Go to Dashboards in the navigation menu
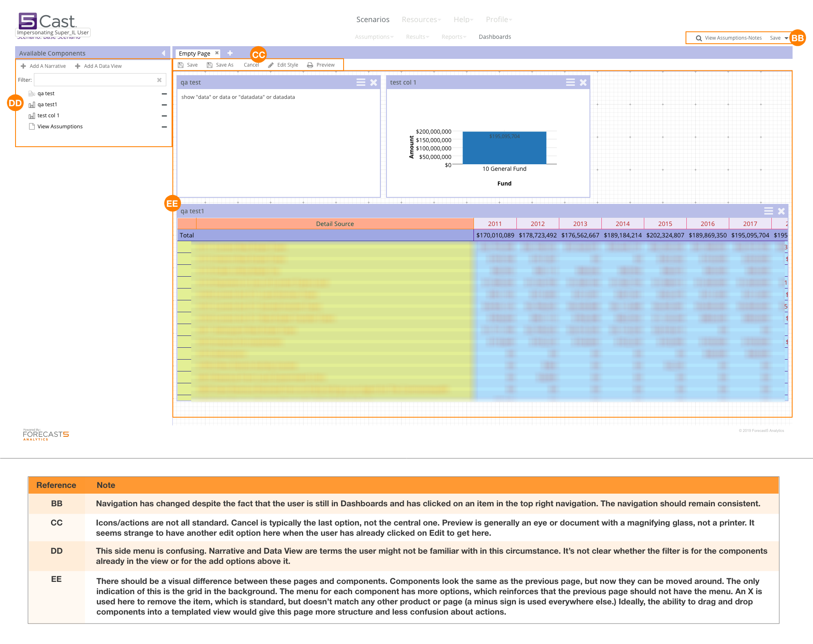813x644 pixels. coord(495,37)
